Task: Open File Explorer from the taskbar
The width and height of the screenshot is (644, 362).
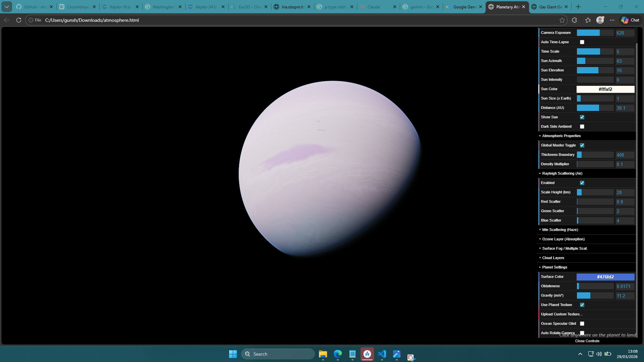Action: click(x=323, y=354)
